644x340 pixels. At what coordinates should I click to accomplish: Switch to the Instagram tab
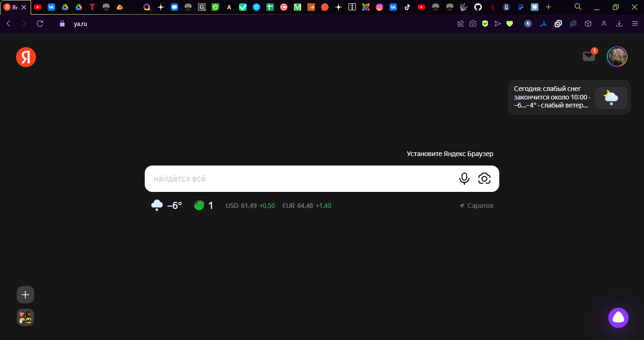pyautogui.click(x=380, y=7)
